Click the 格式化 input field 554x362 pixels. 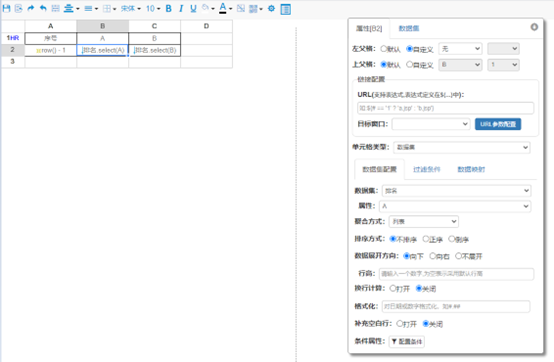(x=456, y=306)
